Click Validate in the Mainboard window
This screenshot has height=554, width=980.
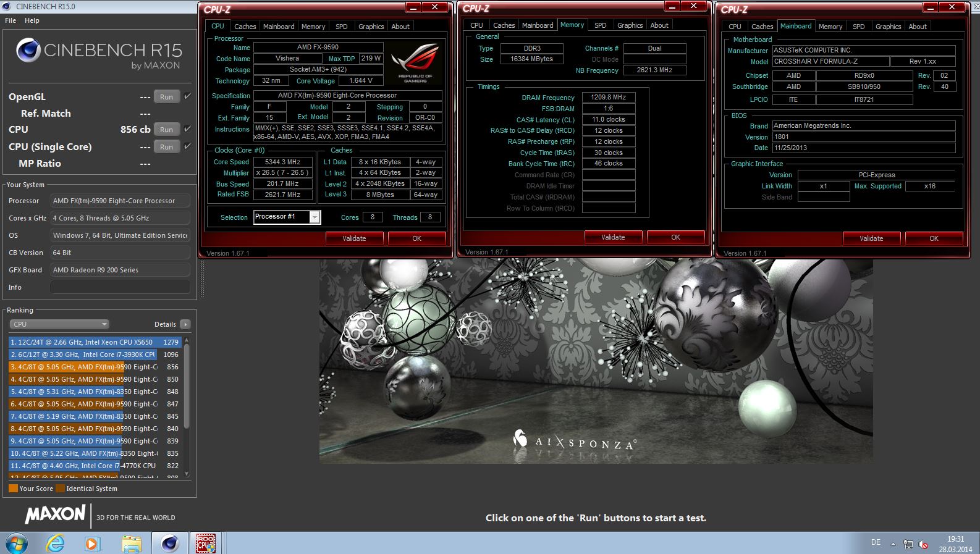click(871, 238)
